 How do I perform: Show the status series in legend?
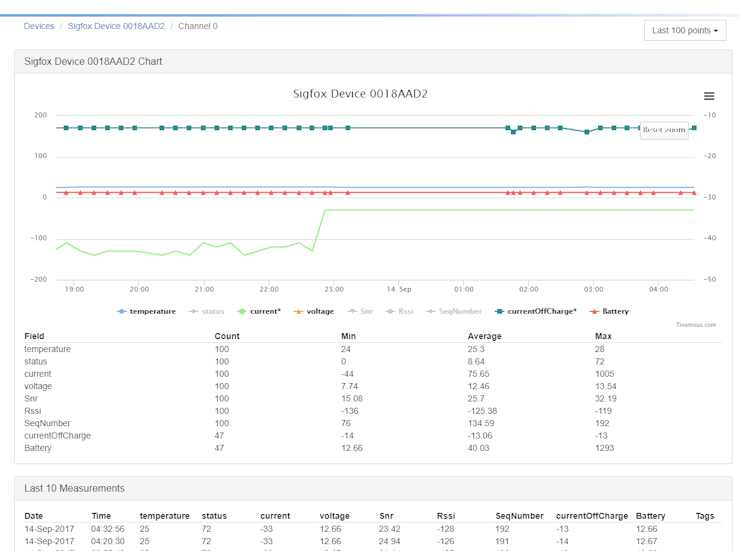click(207, 311)
